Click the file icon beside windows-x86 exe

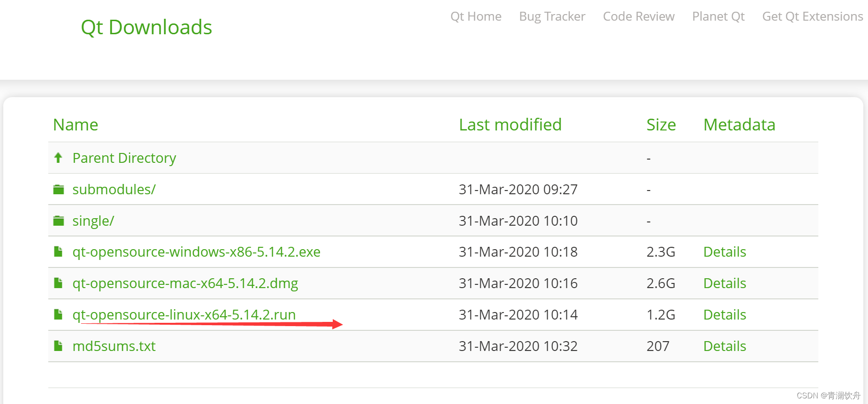(x=58, y=252)
